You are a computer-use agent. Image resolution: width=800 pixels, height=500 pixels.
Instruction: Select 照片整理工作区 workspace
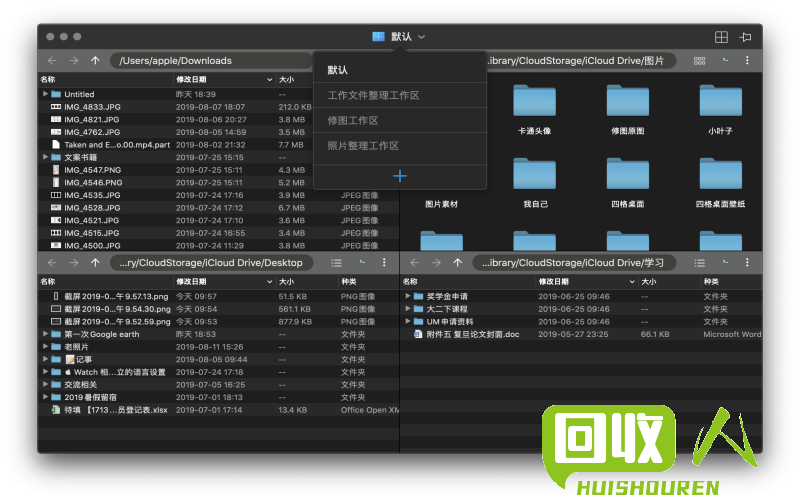pyautogui.click(x=399, y=146)
